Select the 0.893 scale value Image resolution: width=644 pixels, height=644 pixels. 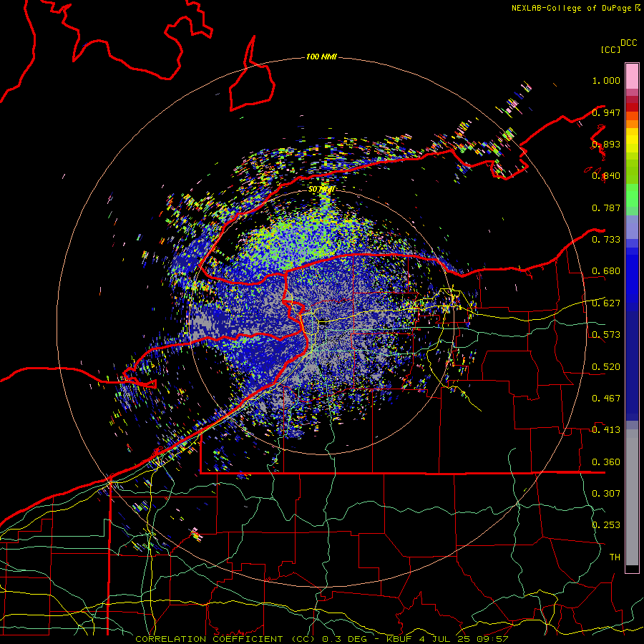click(606, 144)
